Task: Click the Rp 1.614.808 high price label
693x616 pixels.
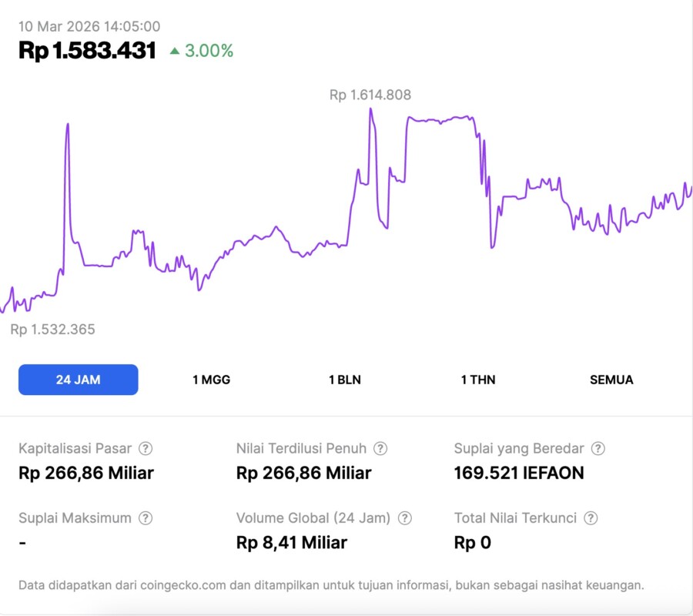Action: tap(370, 95)
